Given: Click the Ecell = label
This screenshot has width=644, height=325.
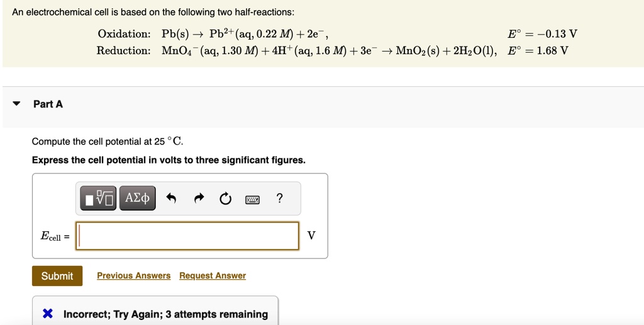Looking at the screenshot, I should point(55,236).
